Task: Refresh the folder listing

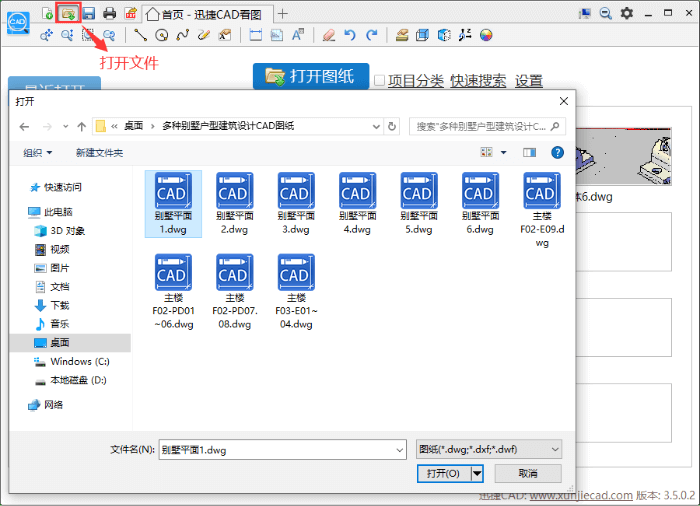Action: (392, 127)
